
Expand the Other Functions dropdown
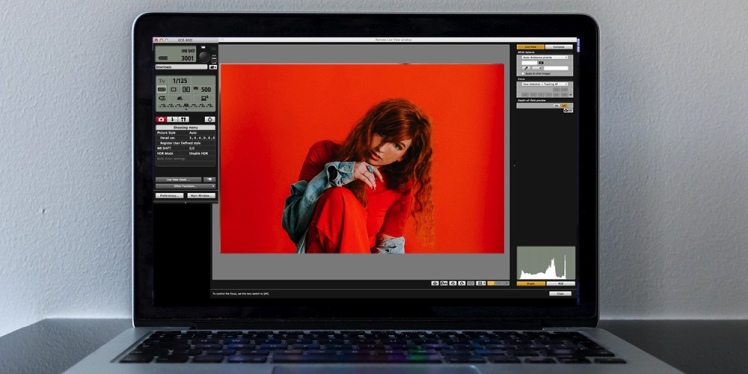click(186, 186)
